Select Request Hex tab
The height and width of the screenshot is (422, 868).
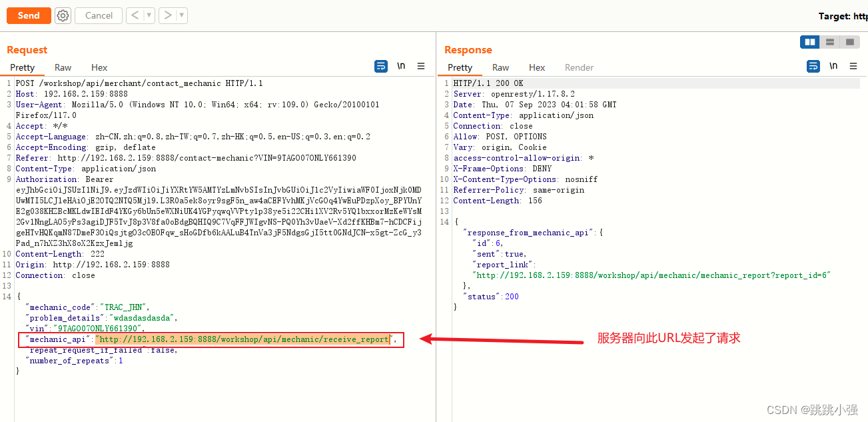99,67
